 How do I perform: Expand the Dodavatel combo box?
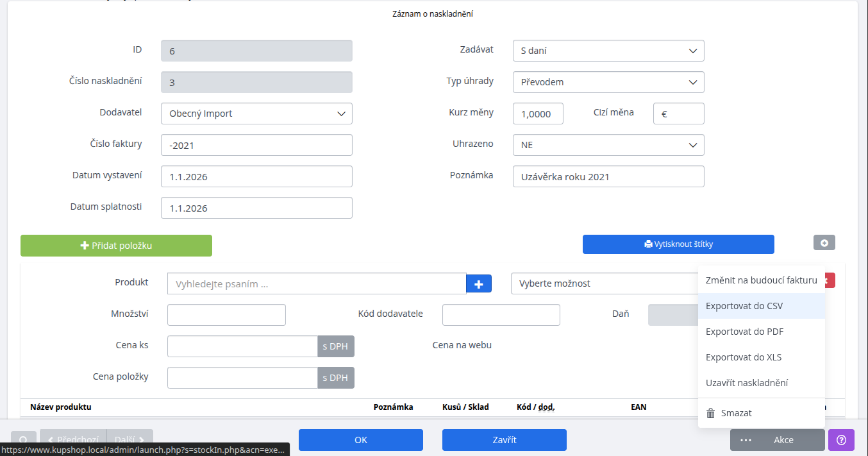pos(256,114)
